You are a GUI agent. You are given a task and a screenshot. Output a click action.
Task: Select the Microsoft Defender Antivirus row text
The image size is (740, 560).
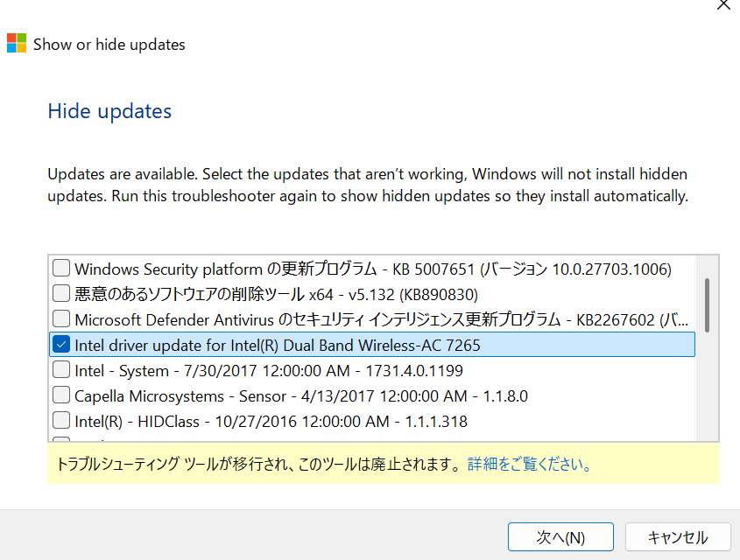[x=381, y=320]
